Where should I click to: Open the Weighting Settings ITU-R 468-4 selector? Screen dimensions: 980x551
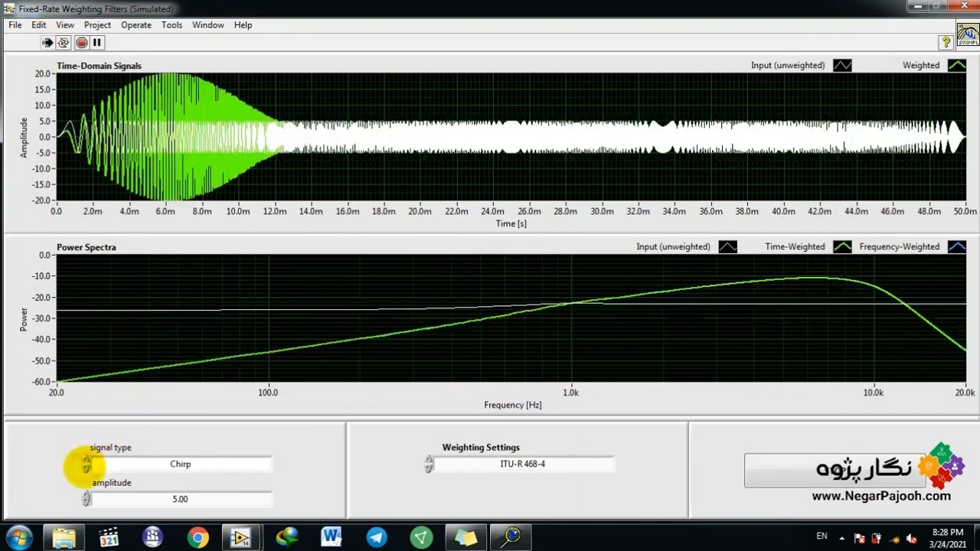click(523, 465)
